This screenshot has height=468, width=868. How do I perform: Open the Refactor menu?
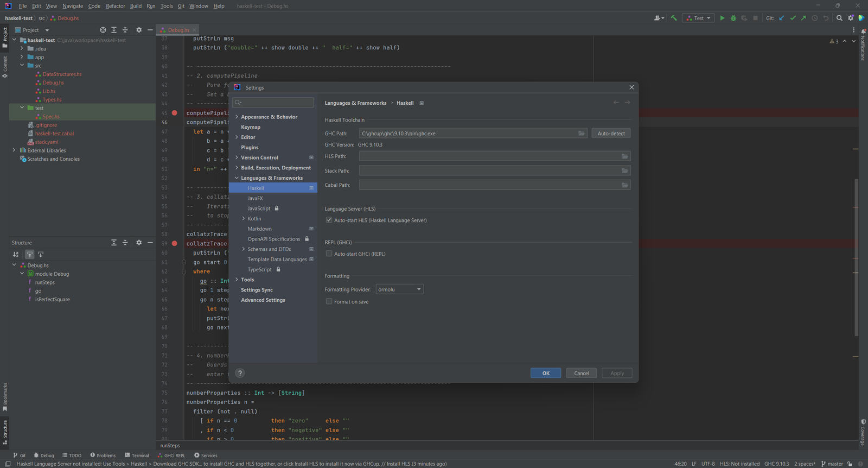tap(116, 6)
